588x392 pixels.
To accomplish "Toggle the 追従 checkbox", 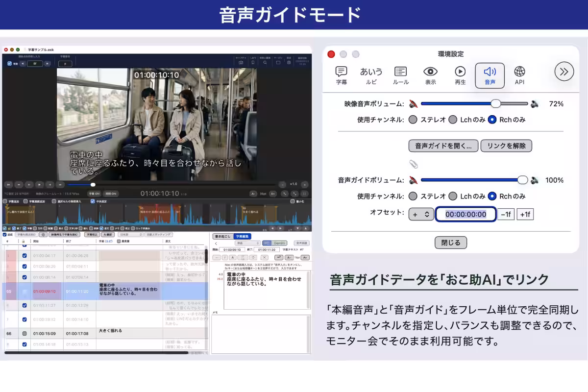I will (4, 235).
